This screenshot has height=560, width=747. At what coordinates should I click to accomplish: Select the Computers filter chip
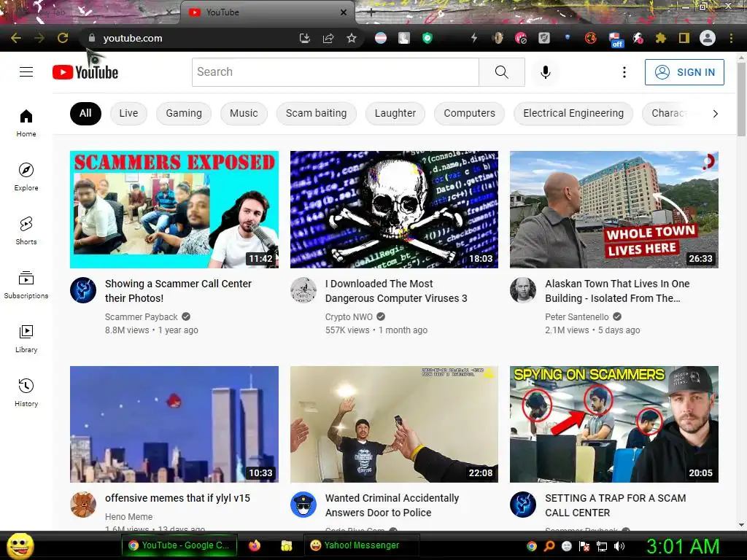[x=469, y=113]
